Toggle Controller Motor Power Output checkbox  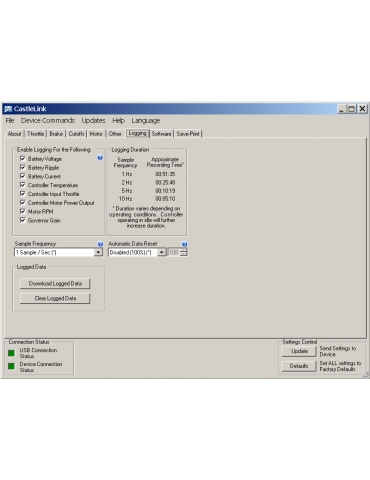tap(23, 203)
